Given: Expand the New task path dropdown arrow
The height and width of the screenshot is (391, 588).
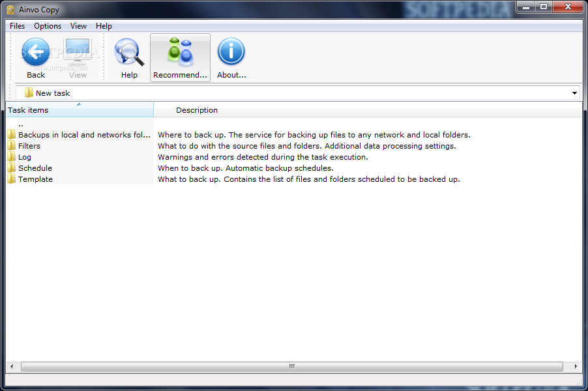Looking at the screenshot, I should point(574,93).
